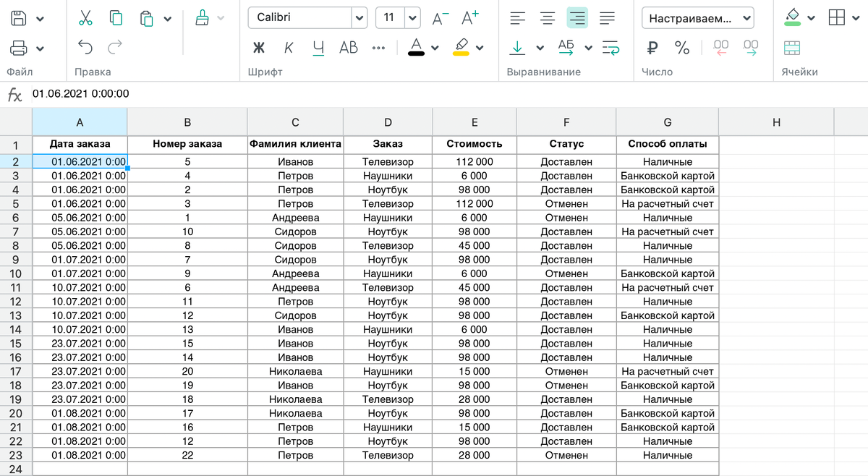
Task: Apply all caps with AB icon
Action: click(x=349, y=48)
